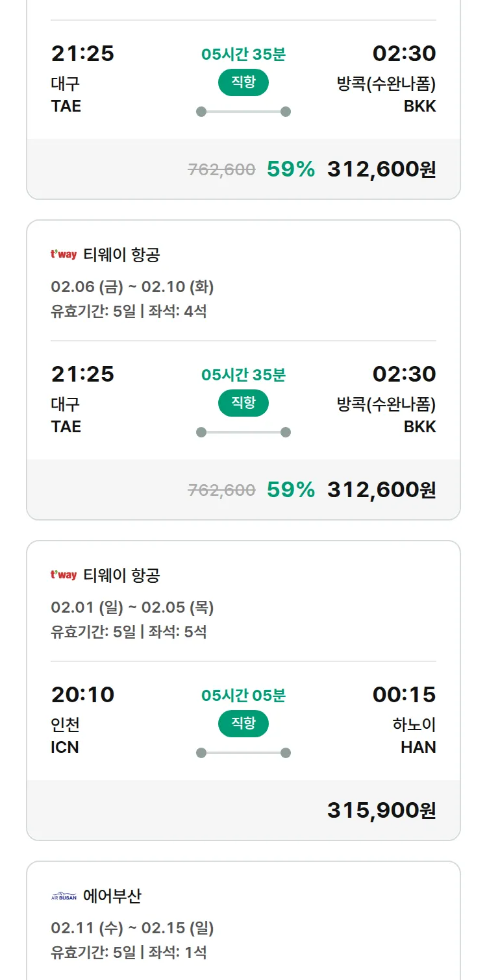Click the 좌석: 4석 validity info line
This screenshot has height=980, width=487.
(129, 311)
